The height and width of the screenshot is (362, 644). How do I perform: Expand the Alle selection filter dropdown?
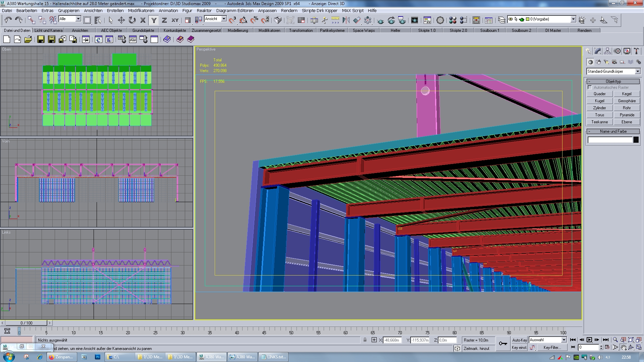(x=78, y=19)
